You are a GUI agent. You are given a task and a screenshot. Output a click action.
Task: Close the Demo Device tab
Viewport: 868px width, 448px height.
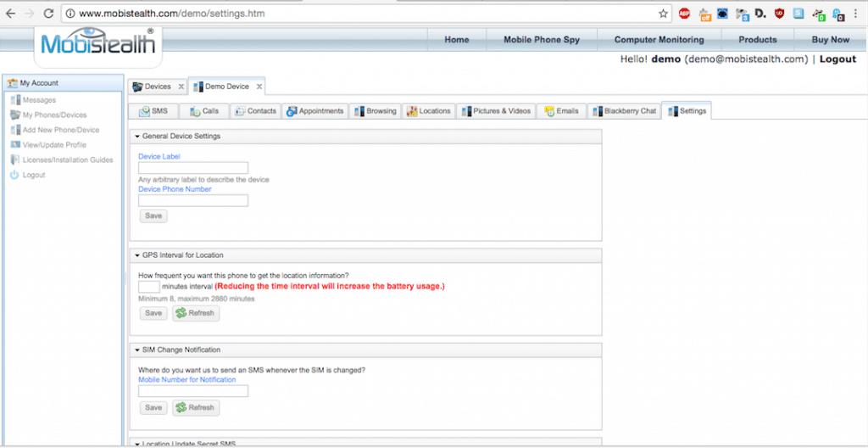pyautogui.click(x=259, y=87)
